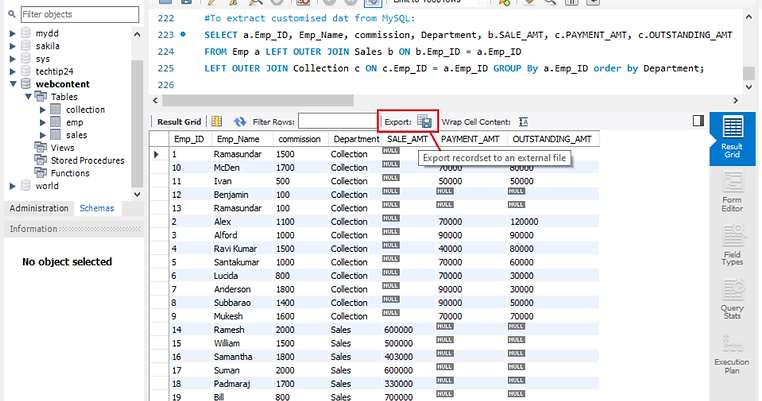Click the Views folder icon
This screenshot has height=401, width=762.
[40, 147]
